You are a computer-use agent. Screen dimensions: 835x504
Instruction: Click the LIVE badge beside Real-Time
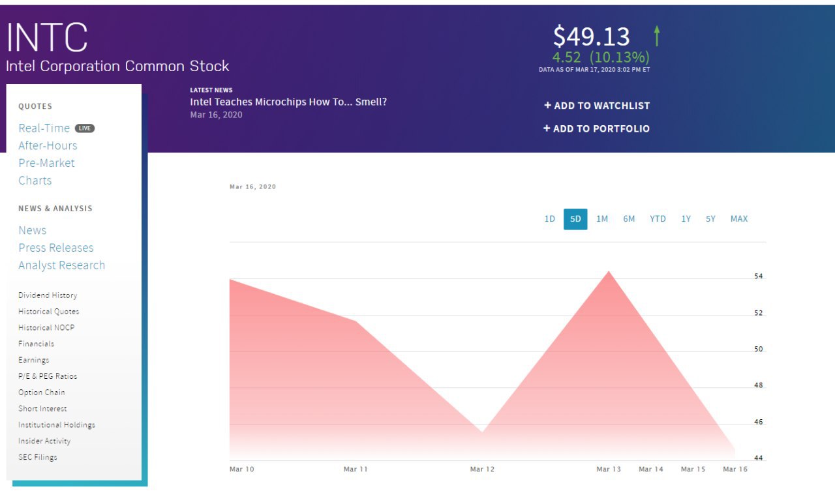[85, 128]
